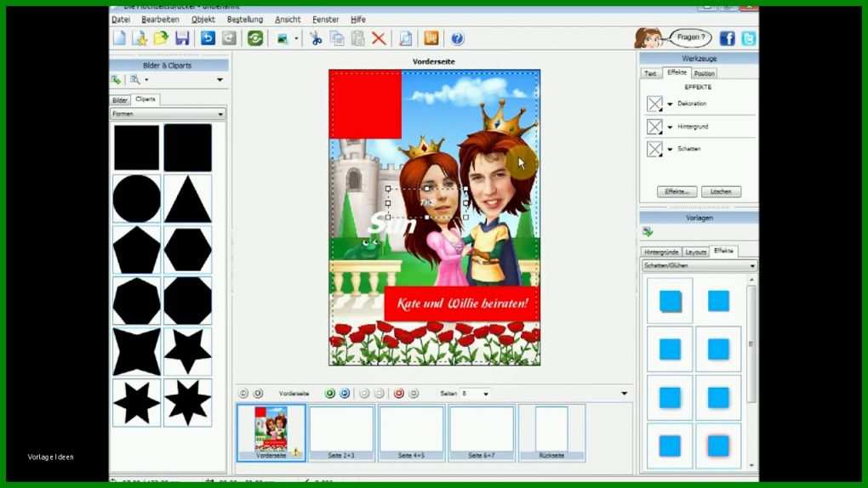Click the green arrow icon under Vorlagen
Image resolution: width=868 pixels, height=488 pixels.
[648, 232]
